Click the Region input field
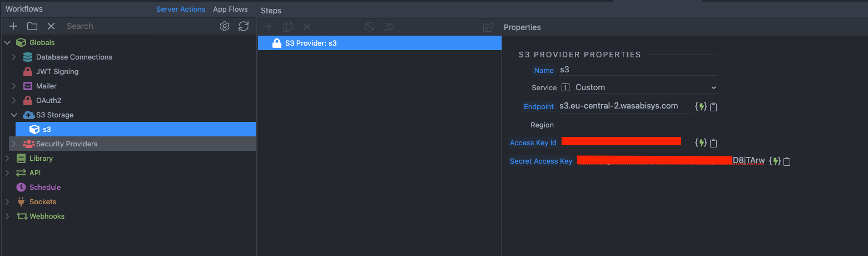Image resolution: width=868 pixels, height=256 pixels. (x=637, y=125)
